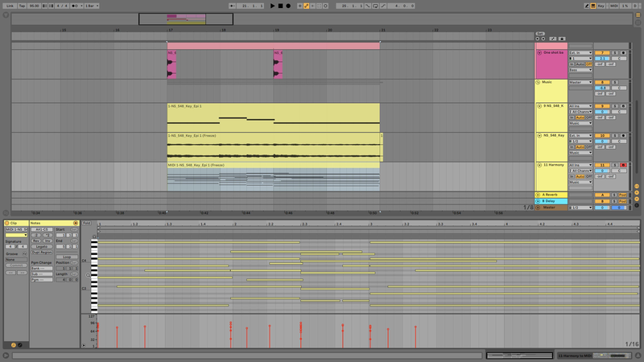Adjust the Master track volume slider
The height and width of the screenshot is (362, 644).
click(602, 208)
